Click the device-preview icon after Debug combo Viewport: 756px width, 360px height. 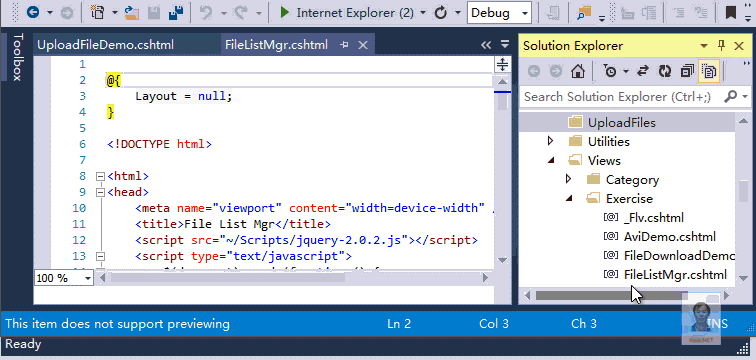554,13
